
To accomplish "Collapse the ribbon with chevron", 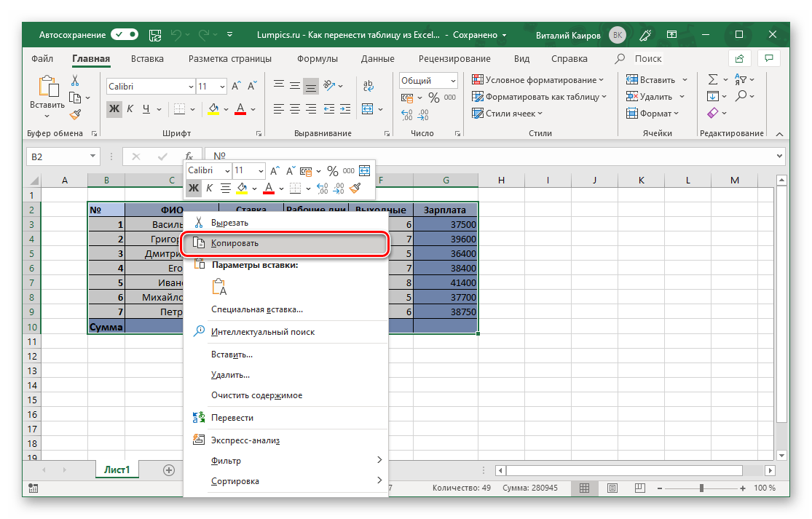I will point(779,134).
